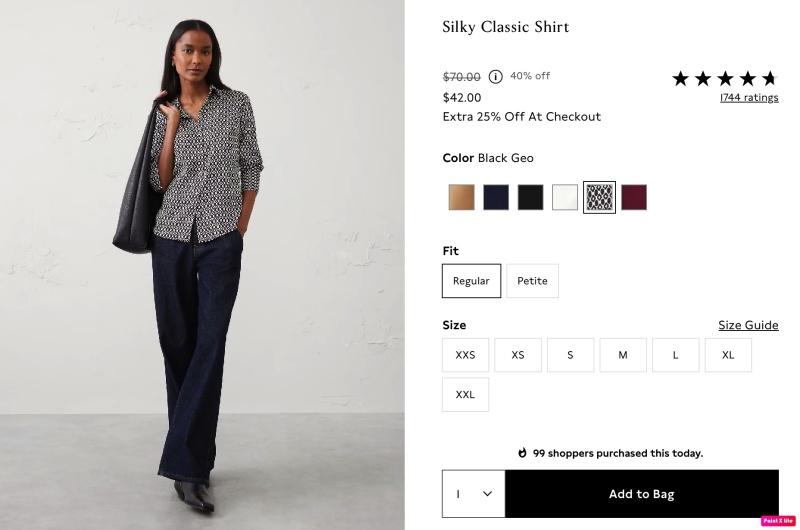
Task: Choose size XXS
Action: pos(465,355)
